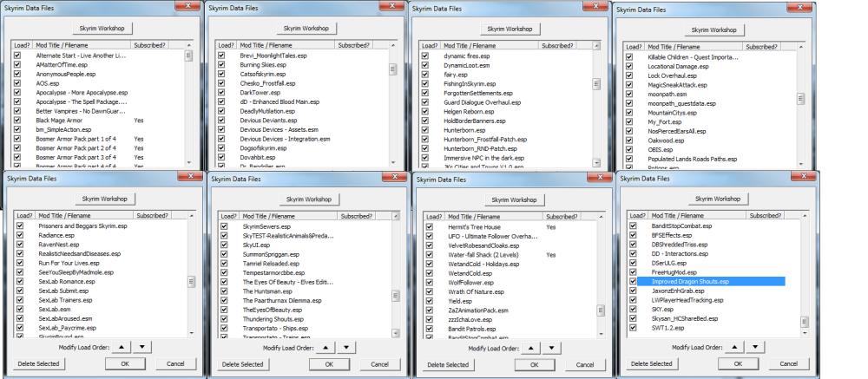Raise load order in FreeHugMod.esp window
This screenshot has width=868, height=379.
pos(734,348)
